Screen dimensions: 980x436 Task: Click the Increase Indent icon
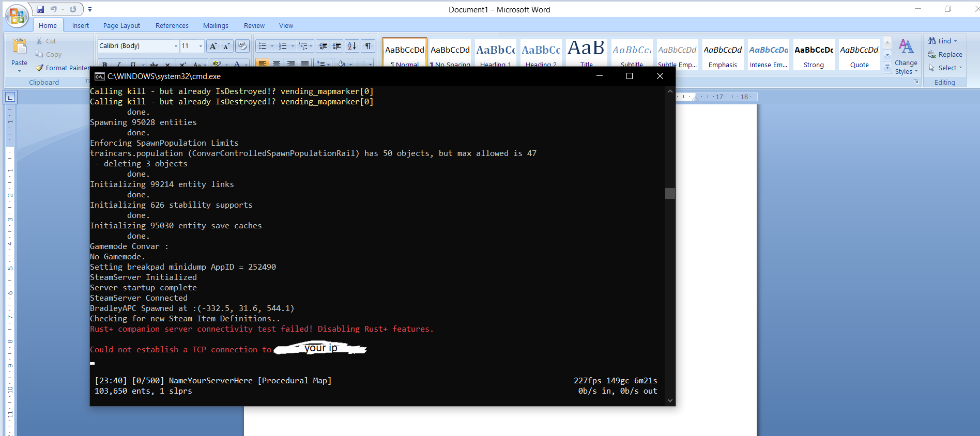[336, 46]
